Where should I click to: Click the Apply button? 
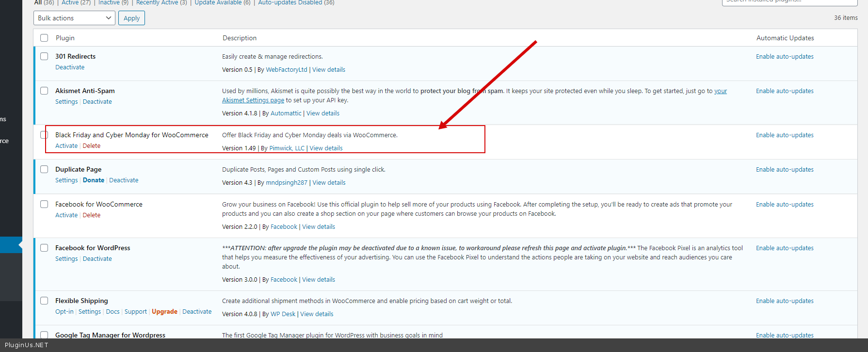(131, 18)
